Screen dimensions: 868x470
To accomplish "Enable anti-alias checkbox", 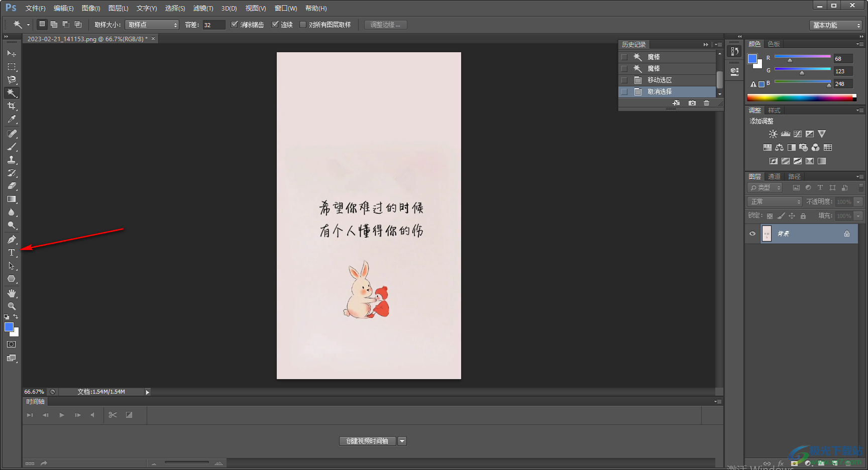I will point(234,24).
